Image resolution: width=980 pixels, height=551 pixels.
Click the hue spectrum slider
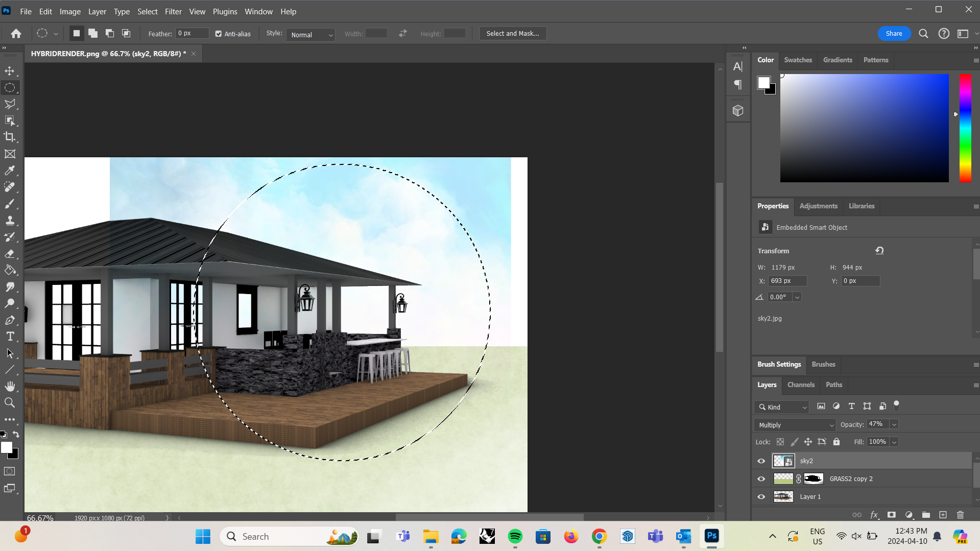(x=965, y=128)
